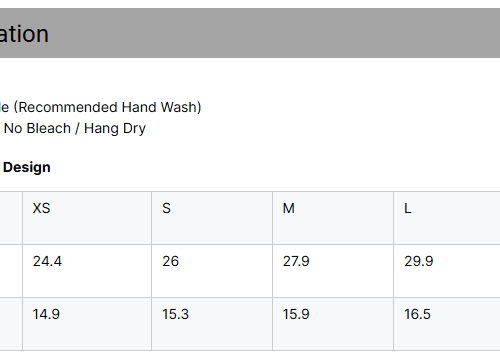Click the L size column header
The height and width of the screenshot is (360, 500).
pyautogui.click(x=447, y=218)
